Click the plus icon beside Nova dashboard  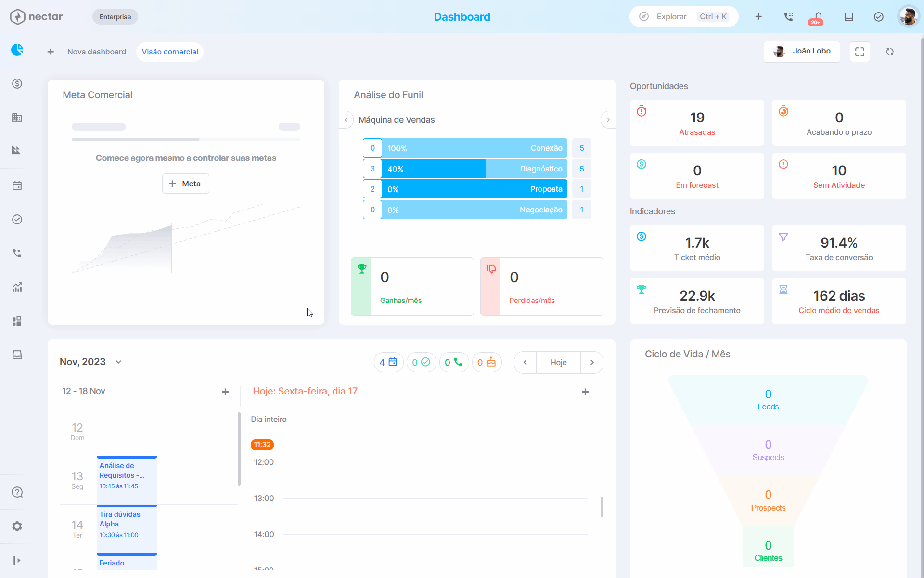(51, 52)
